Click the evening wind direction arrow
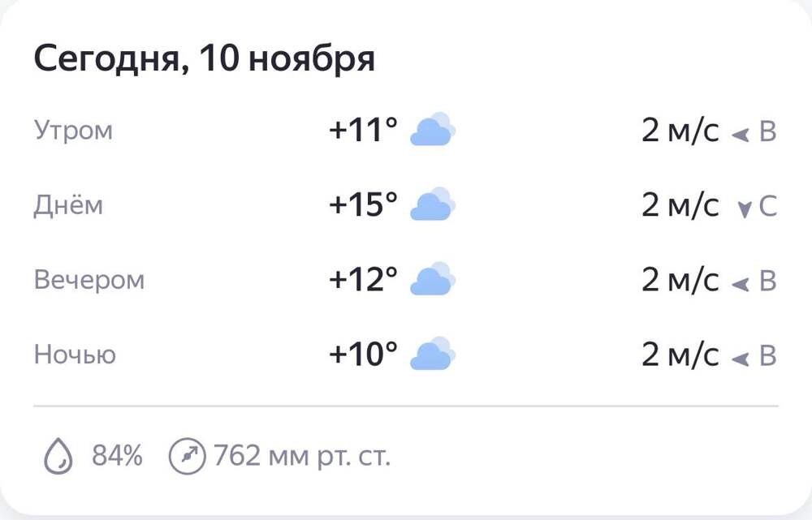Image resolution: width=812 pixels, height=520 pixels. tap(740, 284)
